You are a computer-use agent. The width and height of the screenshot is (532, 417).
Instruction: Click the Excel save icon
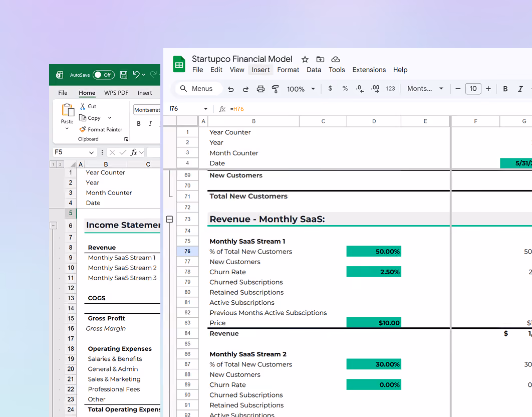124,75
